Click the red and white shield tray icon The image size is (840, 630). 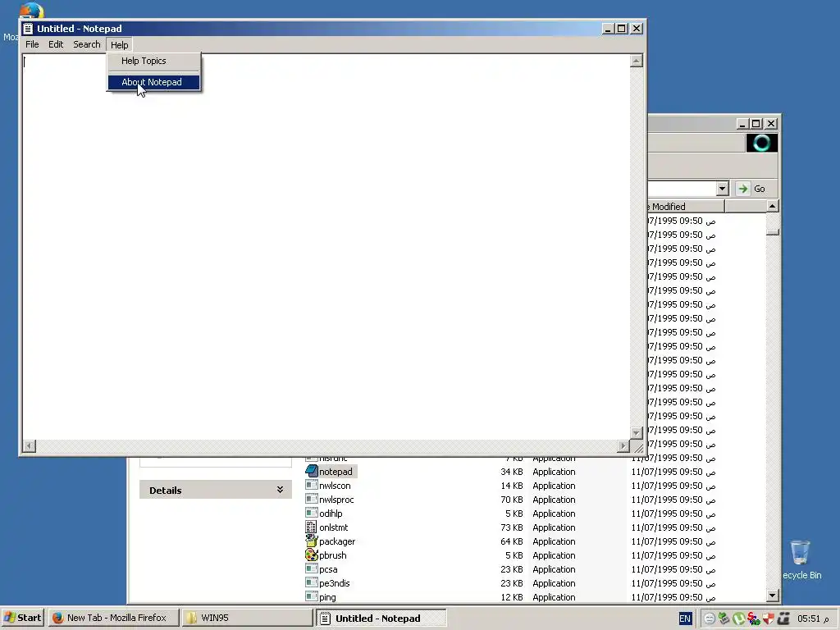tap(768, 619)
